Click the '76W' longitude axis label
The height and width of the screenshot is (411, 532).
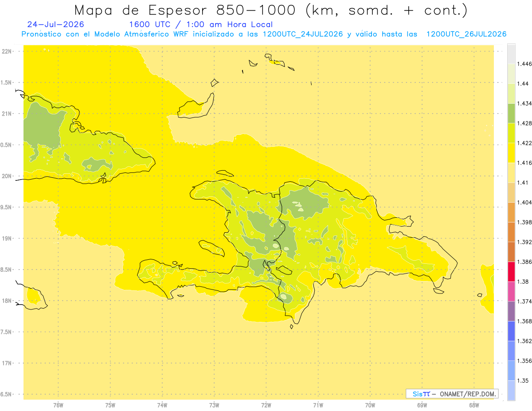coord(58,405)
